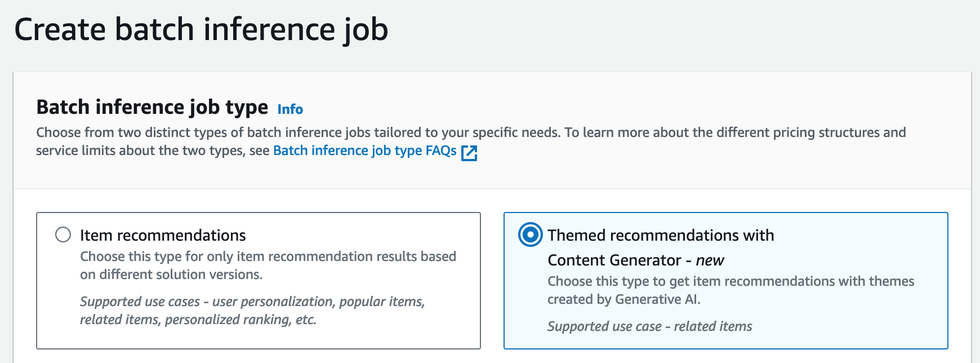Click the "created by Generative AI" description line
Viewport: 980px width, 363px height.
623,299
